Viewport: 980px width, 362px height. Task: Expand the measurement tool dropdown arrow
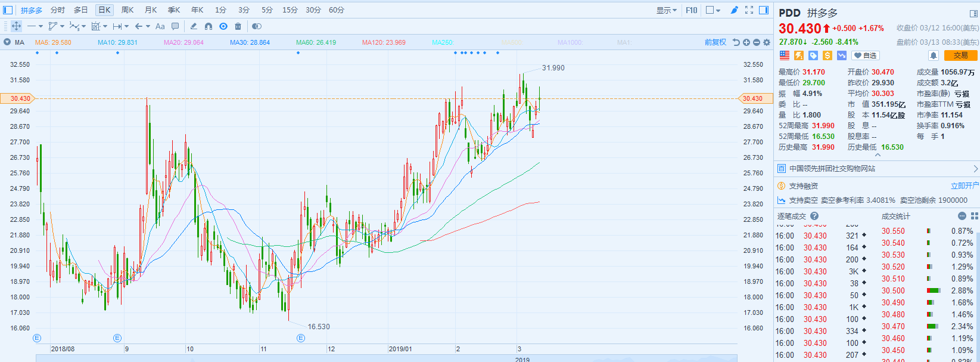[105, 26]
